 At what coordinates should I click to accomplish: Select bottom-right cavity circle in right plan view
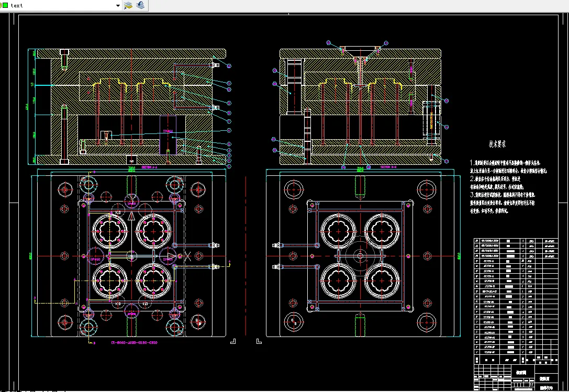tap(381, 280)
